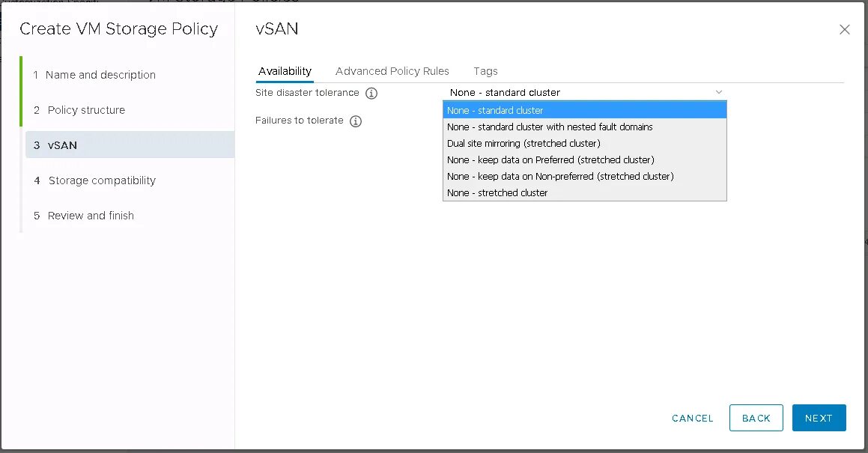Screen dimensions: 868x453
Task: Select step 3 vSAN in wizard
Action: click(130, 145)
